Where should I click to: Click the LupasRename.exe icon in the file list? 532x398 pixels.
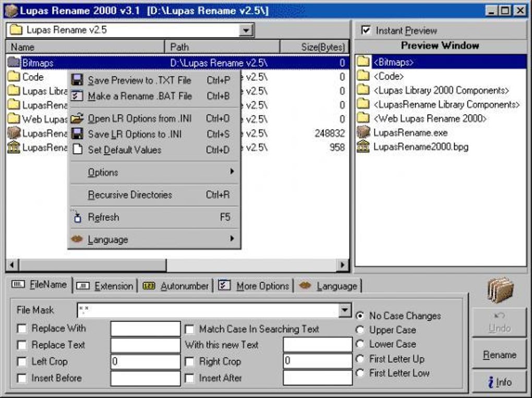point(14,133)
